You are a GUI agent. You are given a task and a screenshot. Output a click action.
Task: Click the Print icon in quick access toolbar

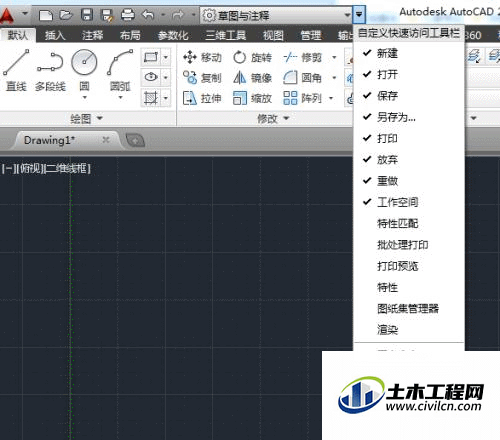[x=128, y=15]
